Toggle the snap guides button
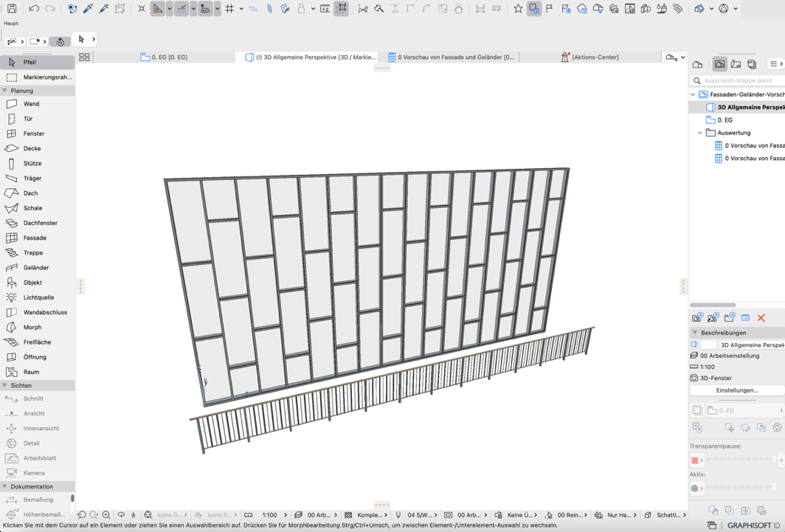 (x=181, y=9)
